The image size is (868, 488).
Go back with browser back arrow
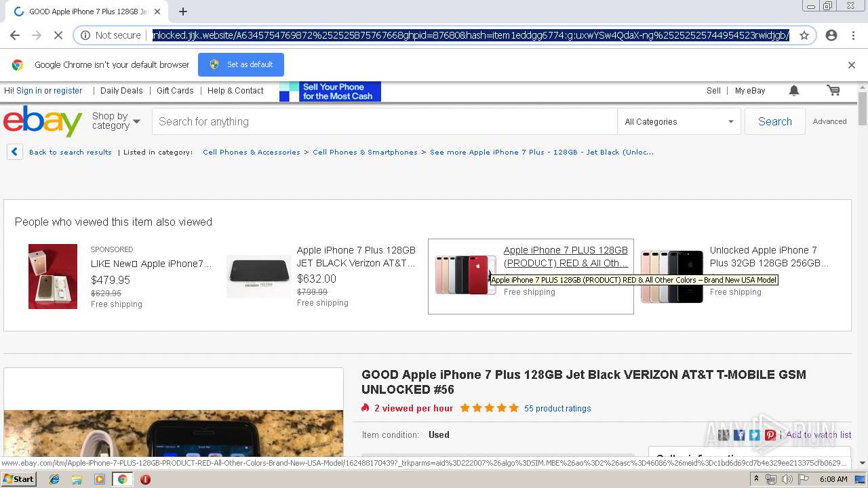point(15,35)
